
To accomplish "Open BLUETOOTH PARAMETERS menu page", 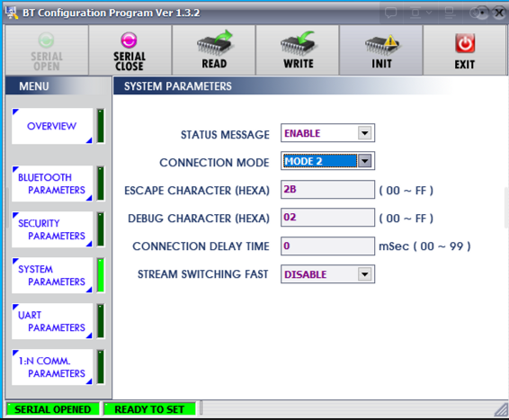I will (x=52, y=183).
